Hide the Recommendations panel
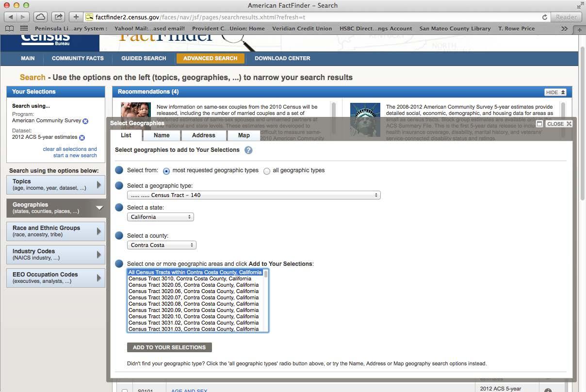The image size is (586, 392). [x=555, y=92]
